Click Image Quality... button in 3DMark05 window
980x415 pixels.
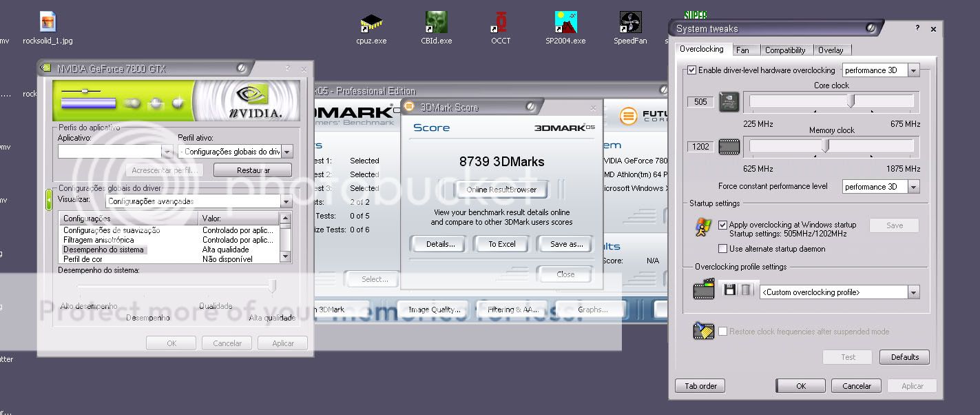click(x=434, y=310)
